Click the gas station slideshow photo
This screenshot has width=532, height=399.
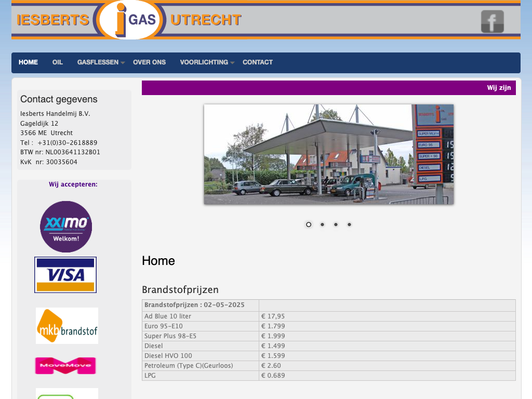click(x=328, y=154)
